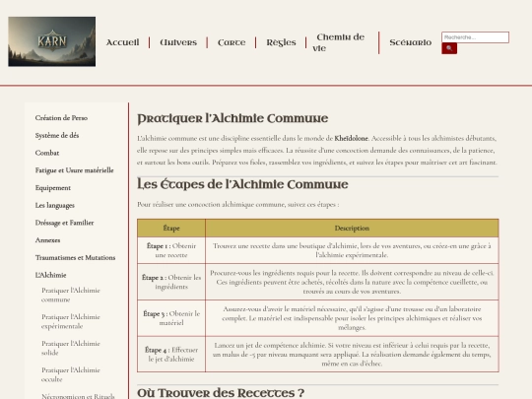532x399 pixels.
Task: Open Pratiquer l'Alchimie solide sub-link
Action: (x=71, y=348)
